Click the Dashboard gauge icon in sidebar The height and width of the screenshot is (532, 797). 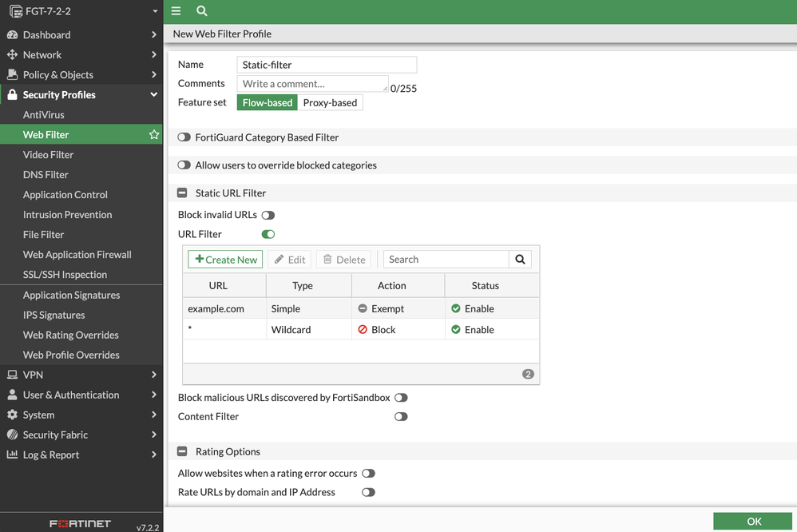pos(12,35)
